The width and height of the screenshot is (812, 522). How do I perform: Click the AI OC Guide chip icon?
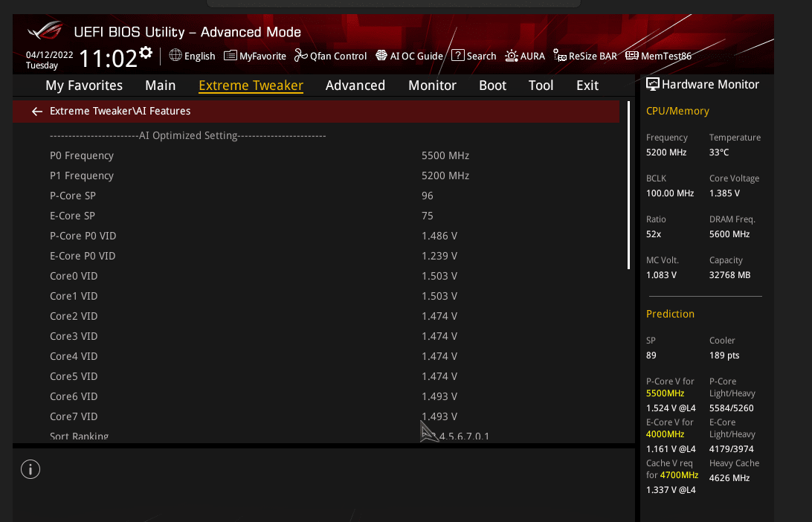[x=381, y=56]
